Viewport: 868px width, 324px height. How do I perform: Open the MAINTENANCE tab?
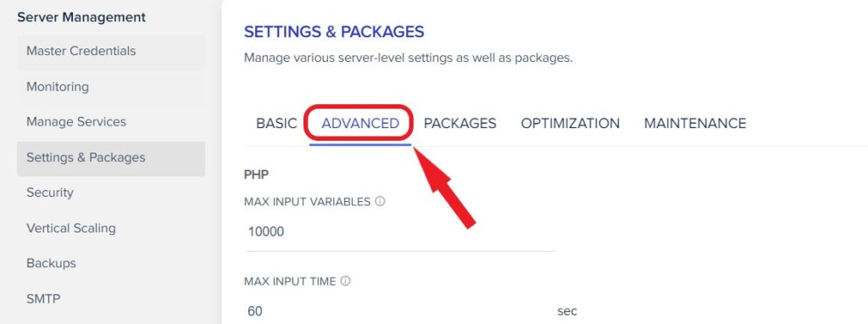(695, 123)
